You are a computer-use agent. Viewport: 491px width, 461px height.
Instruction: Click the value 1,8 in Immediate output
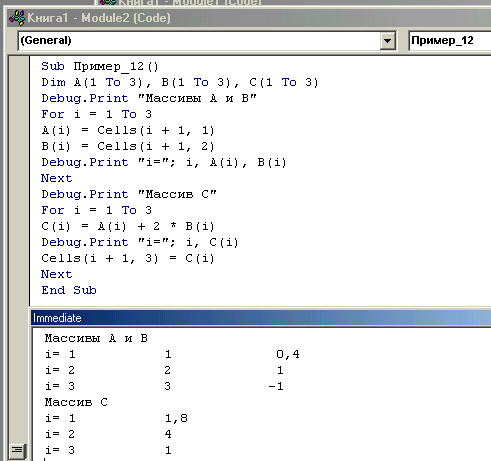coord(176,418)
